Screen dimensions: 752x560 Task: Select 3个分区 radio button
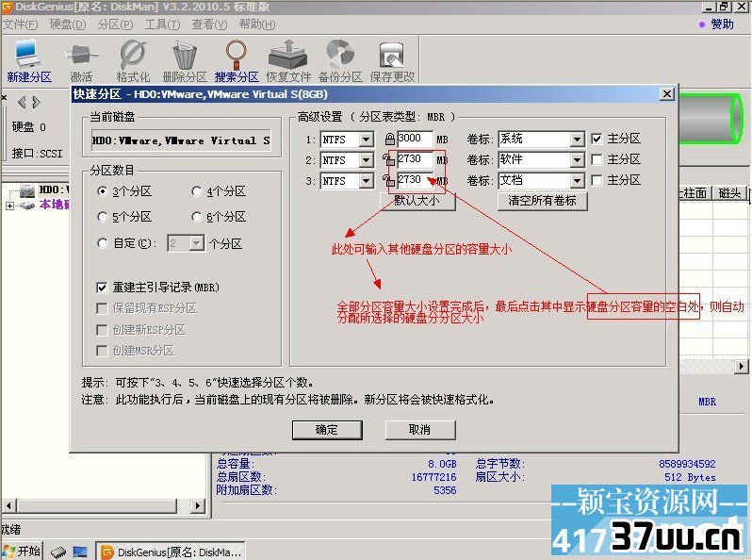tap(102, 191)
